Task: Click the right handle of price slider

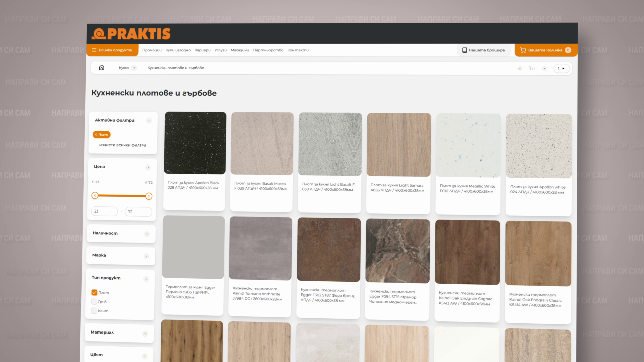Action: pos(149,196)
